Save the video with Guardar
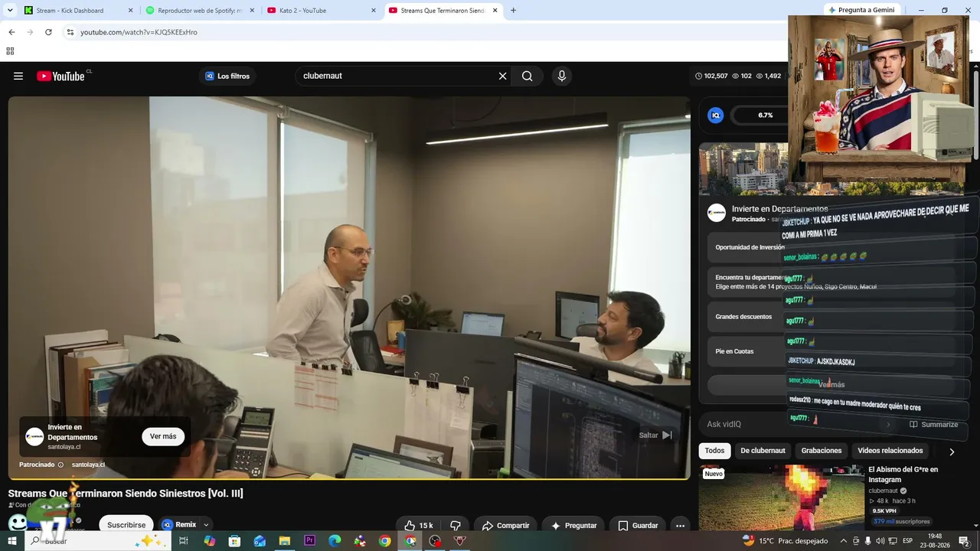The width and height of the screenshot is (980, 551). click(638, 526)
